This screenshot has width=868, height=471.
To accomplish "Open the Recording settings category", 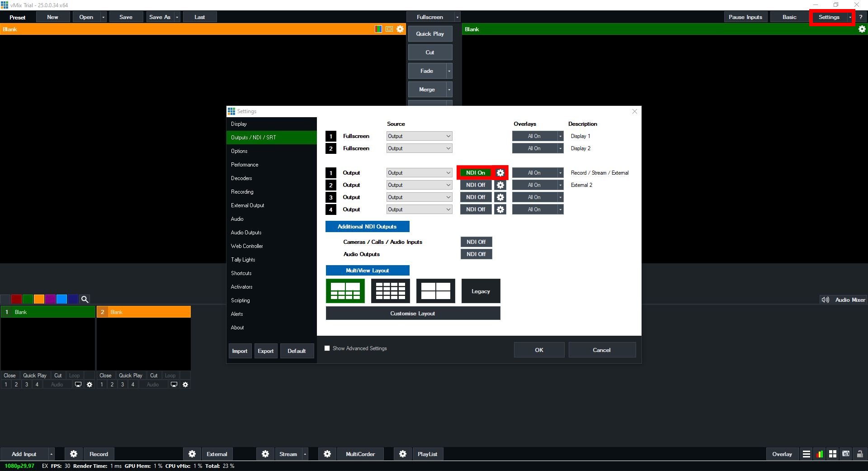I will 271,192.
